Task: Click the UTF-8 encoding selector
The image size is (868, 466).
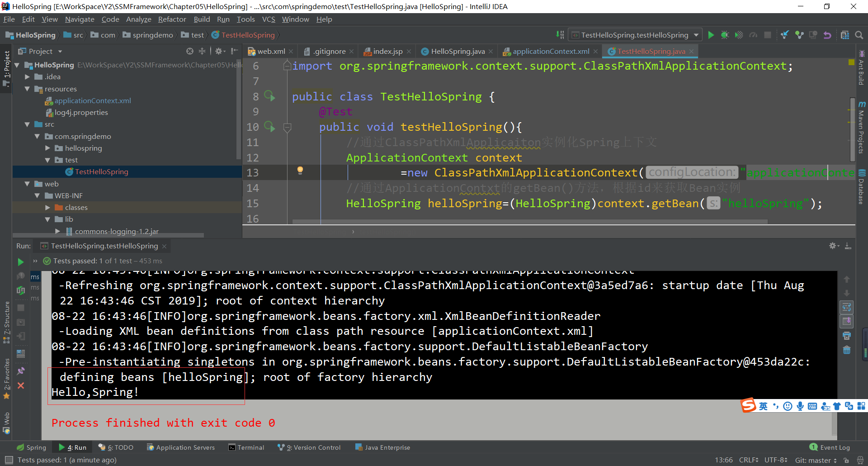Action: click(x=776, y=460)
